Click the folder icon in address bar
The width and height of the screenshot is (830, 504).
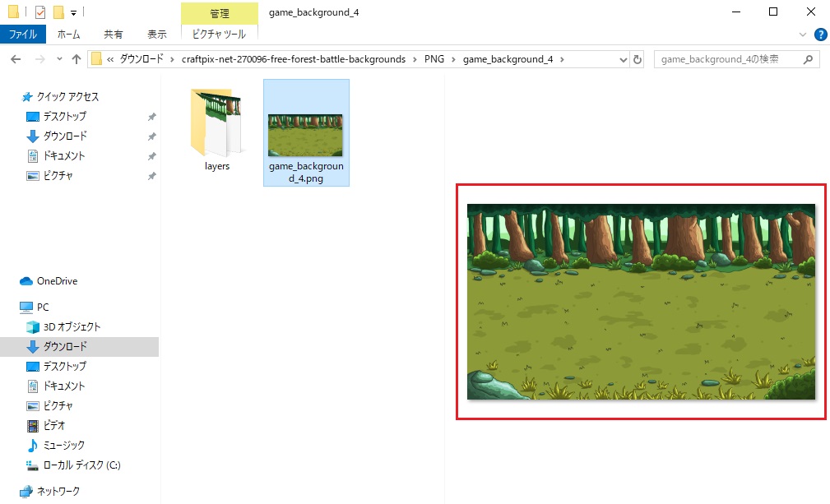pyautogui.click(x=96, y=59)
